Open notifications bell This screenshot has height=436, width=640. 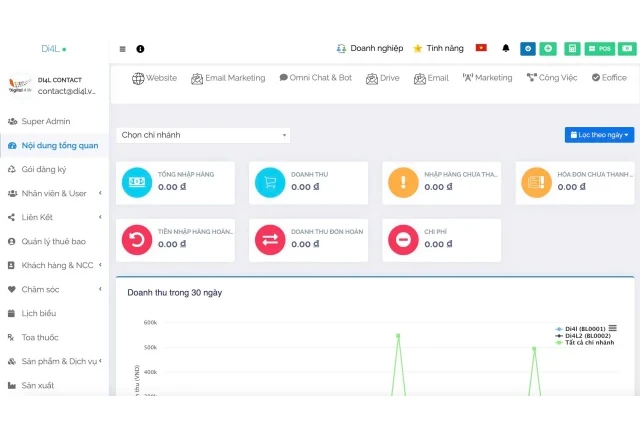click(506, 49)
